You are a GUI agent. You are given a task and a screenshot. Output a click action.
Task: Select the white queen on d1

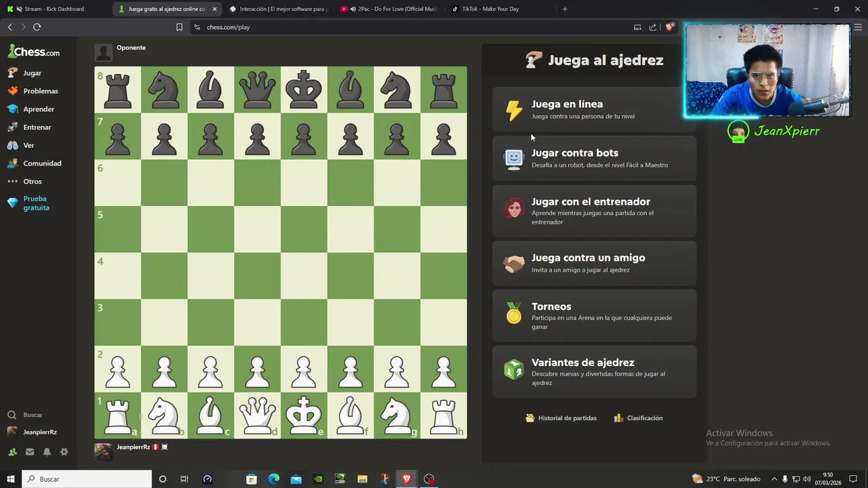(257, 415)
